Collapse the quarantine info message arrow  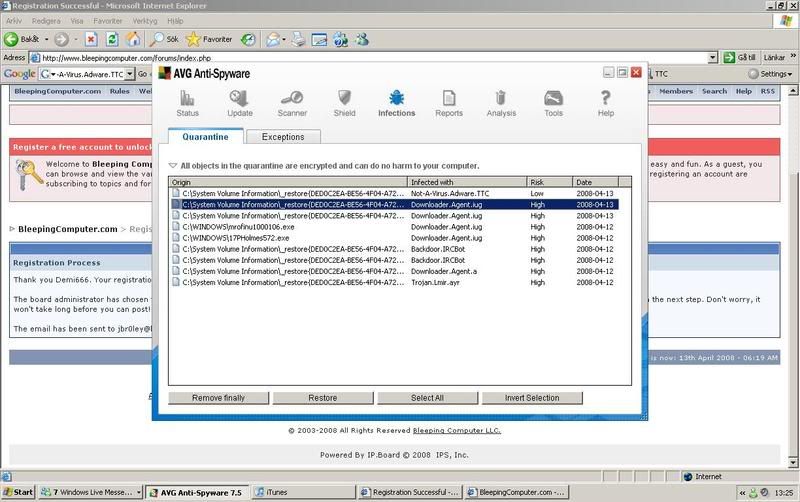(x=172, y=166)
